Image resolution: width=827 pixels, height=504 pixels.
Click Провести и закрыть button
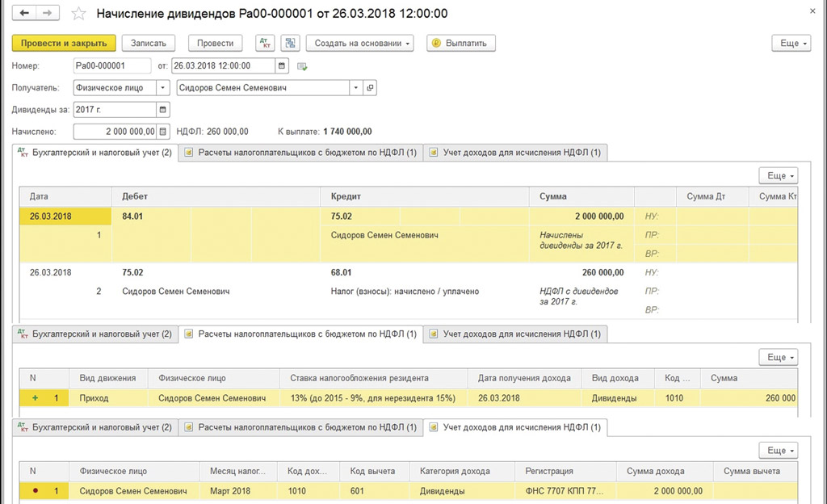tap(64, 44)
